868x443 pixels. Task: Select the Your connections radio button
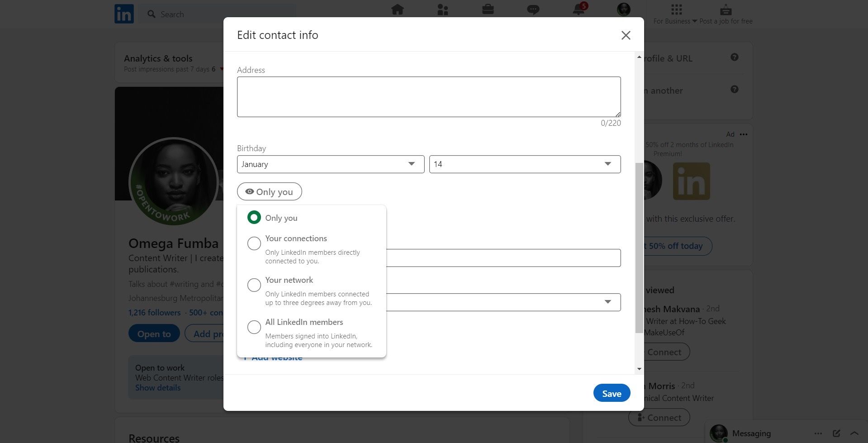click(254, 243)
